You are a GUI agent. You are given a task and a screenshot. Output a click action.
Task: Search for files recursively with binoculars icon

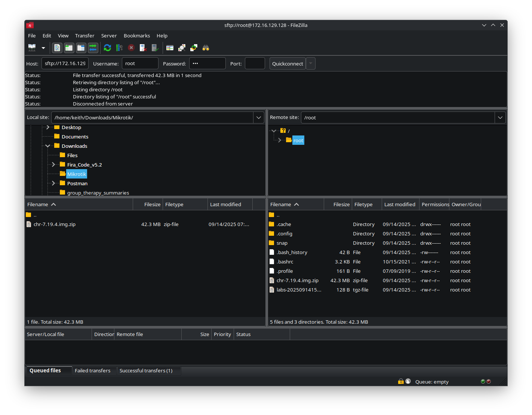pos(206,48)
